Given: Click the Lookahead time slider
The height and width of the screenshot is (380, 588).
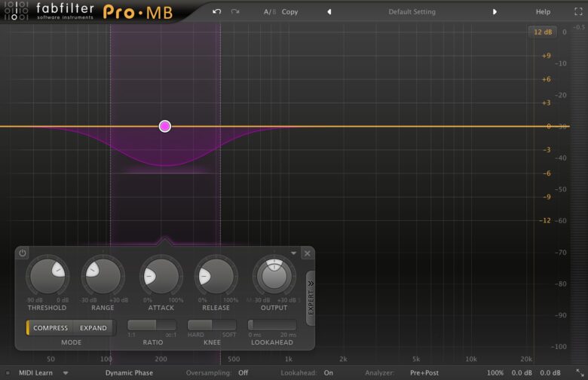Looking at the screenshot, I should 272,325.
